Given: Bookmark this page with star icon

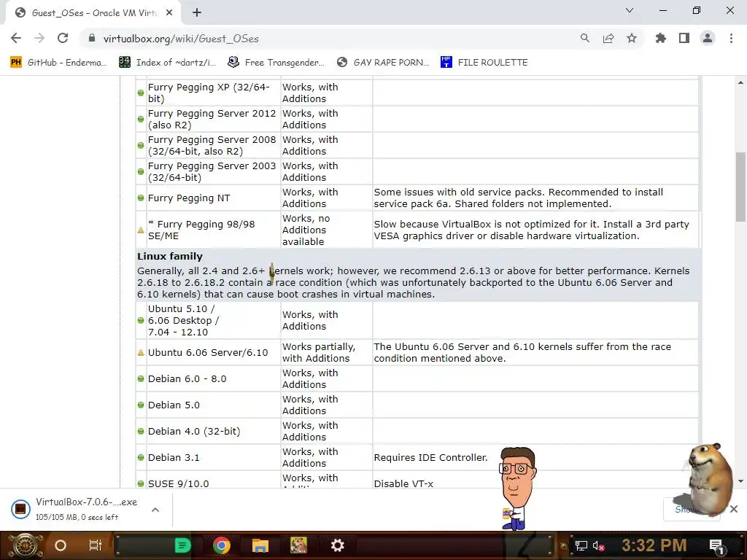Looking at the screenshot, I should (632, 38).
